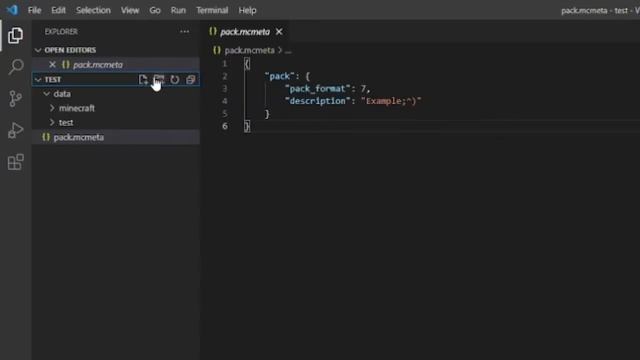Click the "Example;^)" string value

point(391,101)
